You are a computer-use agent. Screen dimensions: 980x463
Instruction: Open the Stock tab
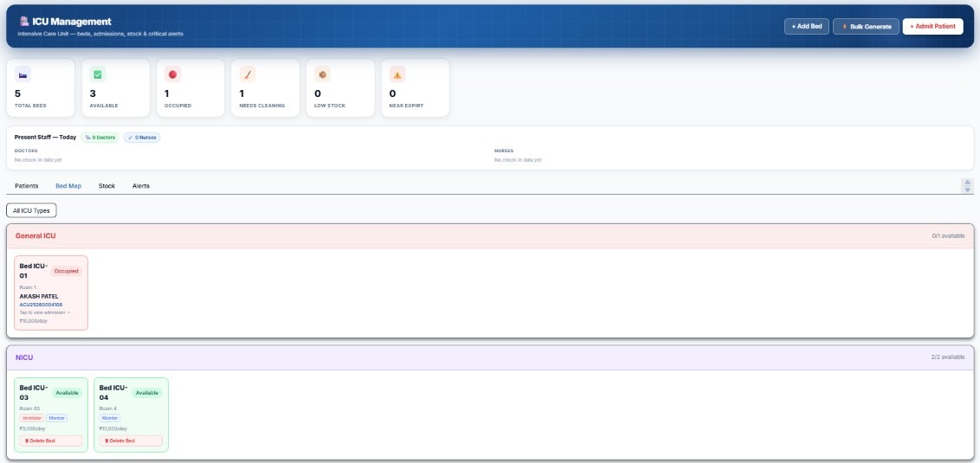(x=106, y=186)
